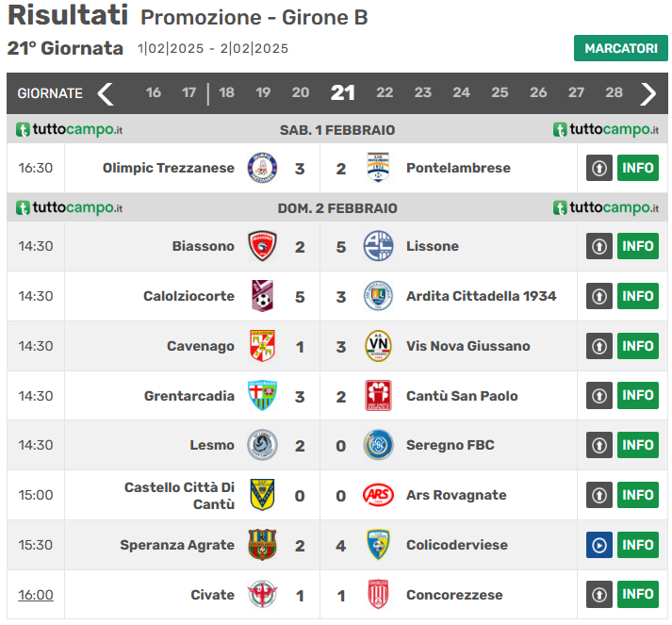This screenshot has height=625, width=672.
Task: Select matchday 22 tab
Action: tap(385, 92)
